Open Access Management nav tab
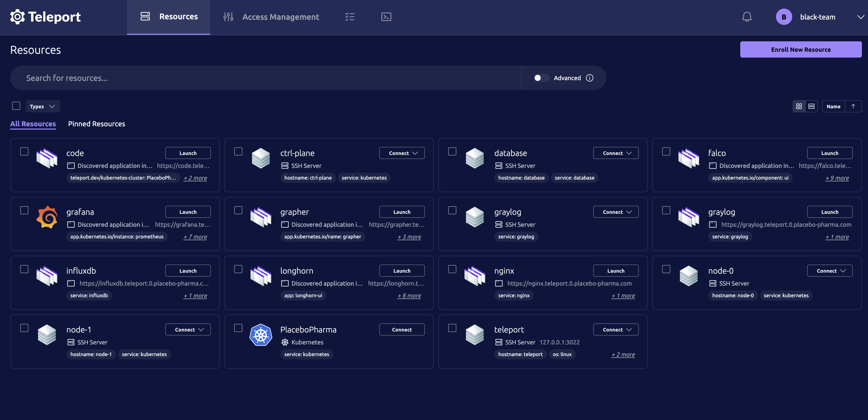This screenshot has width=868, height=420. pos(271,17)
